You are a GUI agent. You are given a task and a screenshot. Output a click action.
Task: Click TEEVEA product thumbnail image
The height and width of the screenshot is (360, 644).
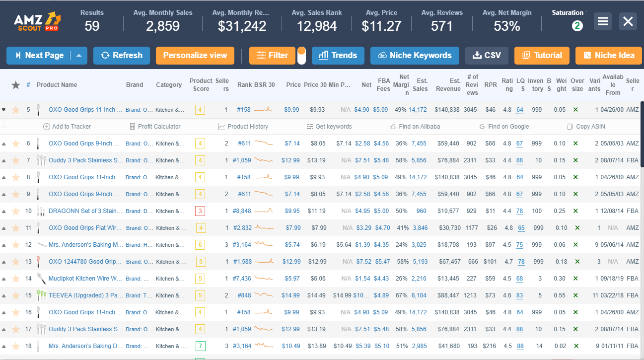tap(41, 295)
